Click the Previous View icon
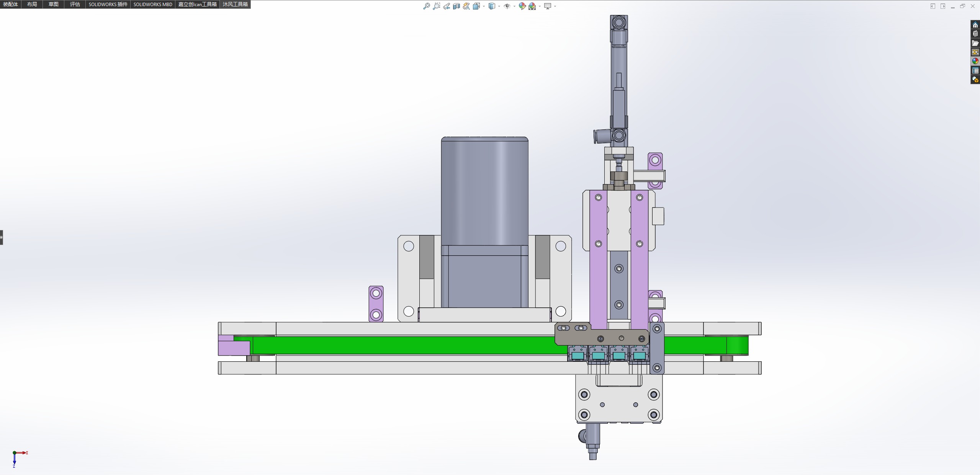 (x=447, y=6)
